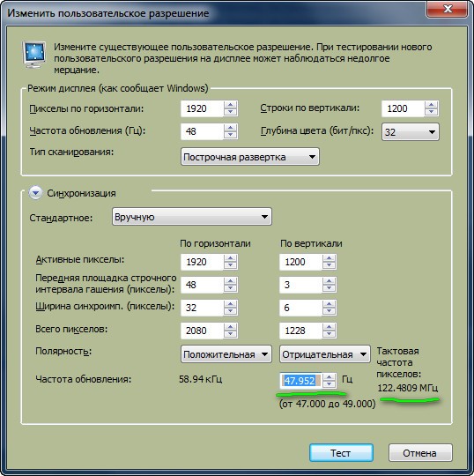
Task: Increase vertical Активные пикселы value
Action: tap(330, 258)
